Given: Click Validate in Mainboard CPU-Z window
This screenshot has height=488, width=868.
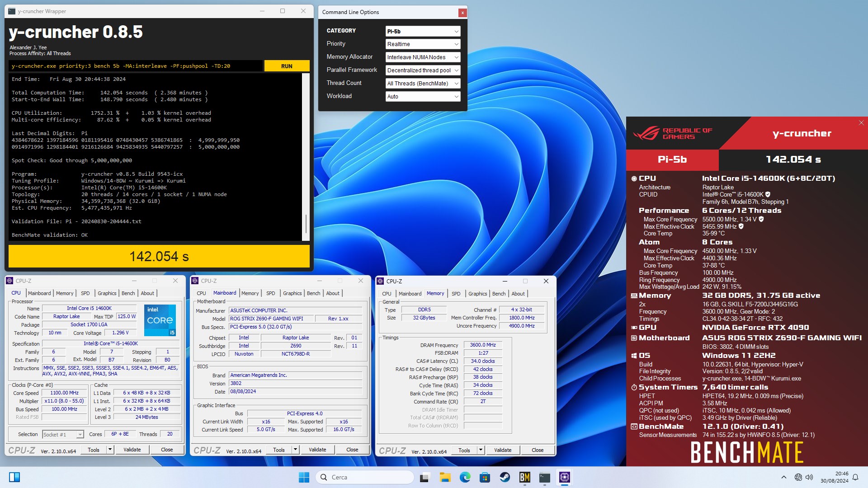Looking at the screenshot, I should point(317,450).
